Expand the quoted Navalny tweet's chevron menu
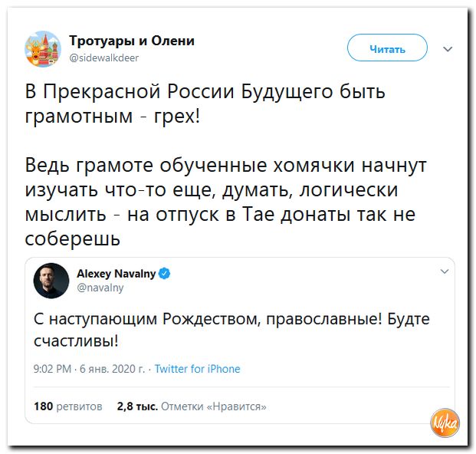The height and width of the screenshot is (454, 476). tap(444, 271)
